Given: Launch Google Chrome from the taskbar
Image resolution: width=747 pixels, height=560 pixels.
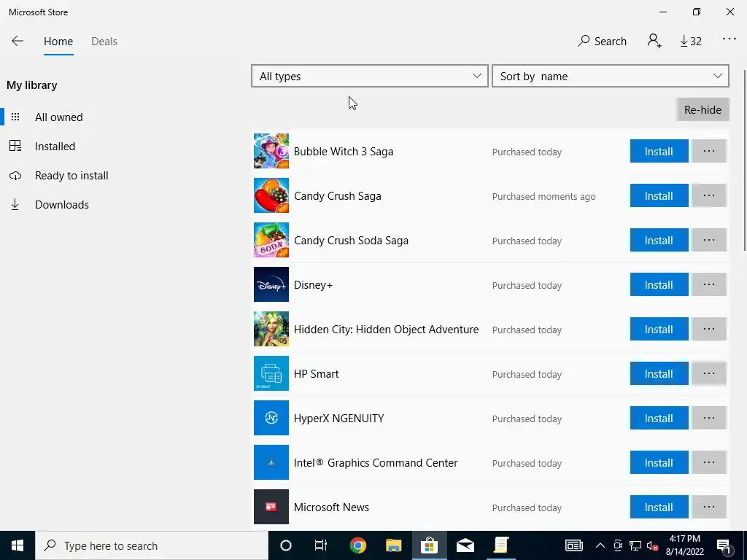Looking at the screenshot, I should coord(357,545).
